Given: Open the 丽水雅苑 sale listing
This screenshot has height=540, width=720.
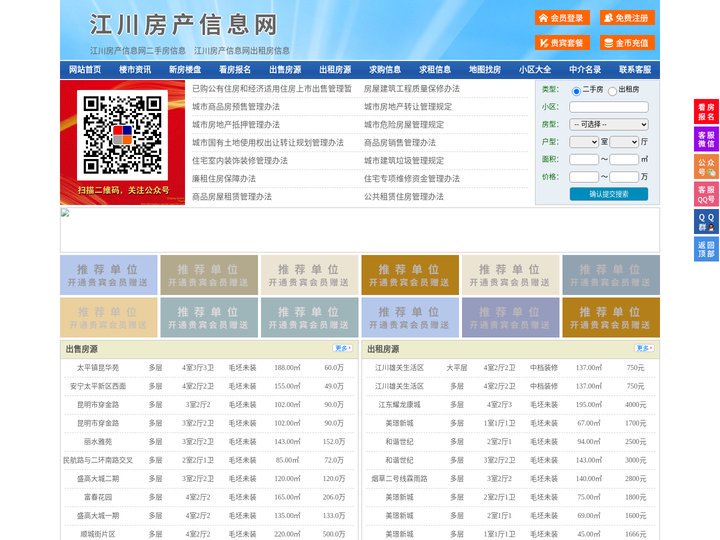Looking at the screenshot, I should click(98, 442).
